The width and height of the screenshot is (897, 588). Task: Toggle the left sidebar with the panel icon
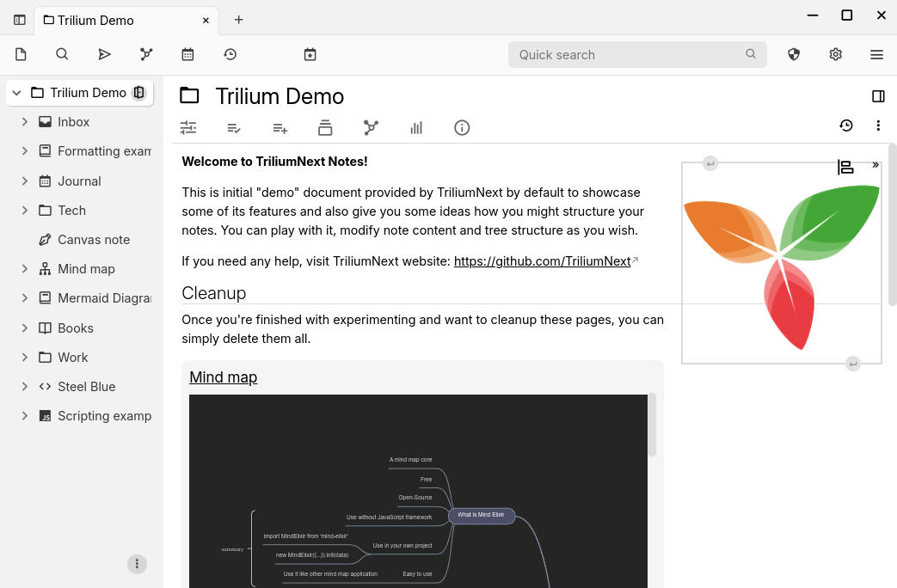coord(19,20)
